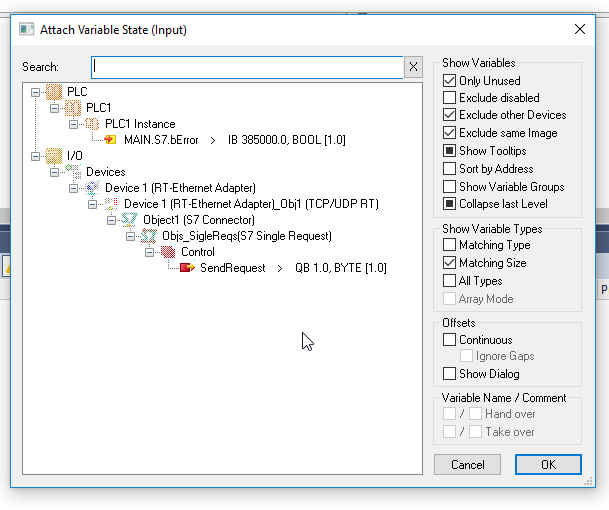Screen dimensions: 609x510
Task: Click address text 'QB 1.0, BYTE [1.0]'
Action: click(x=341, y=268)
